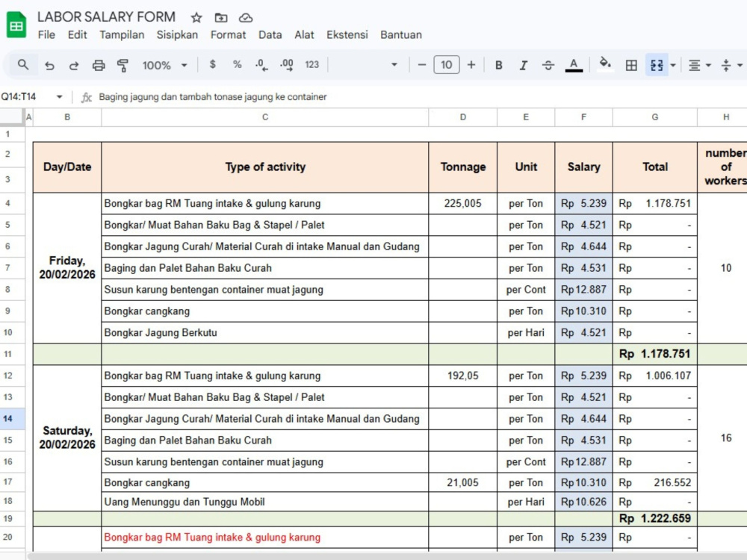
Task: Select Uang Menunggu dan Tunggu Mobil cell
Action: point(265,502)
